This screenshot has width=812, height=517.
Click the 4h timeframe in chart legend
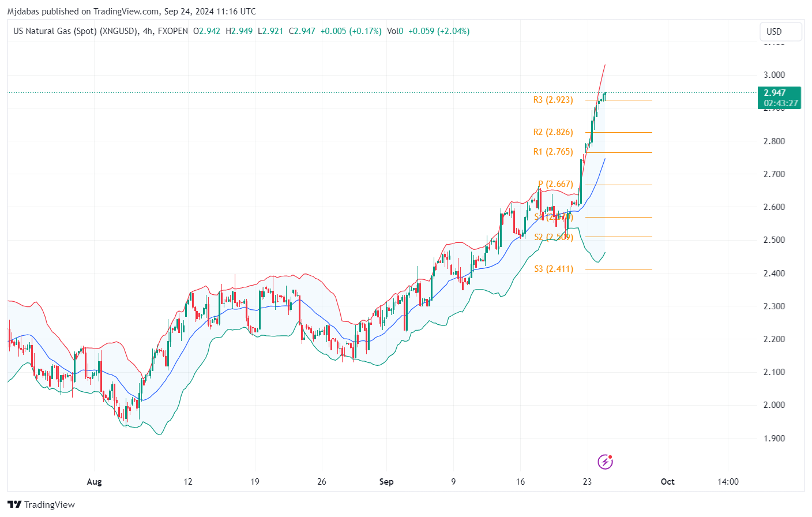click(148, 31)
